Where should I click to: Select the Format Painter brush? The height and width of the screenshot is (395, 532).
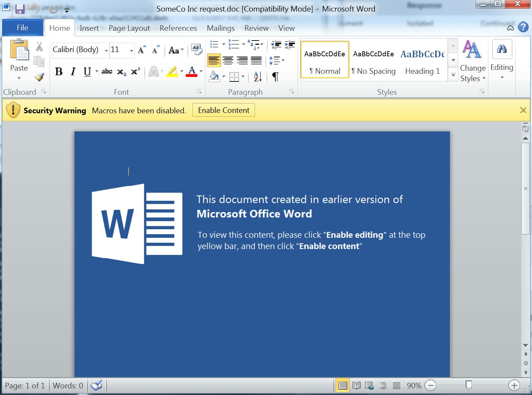[x=39, y=77]
